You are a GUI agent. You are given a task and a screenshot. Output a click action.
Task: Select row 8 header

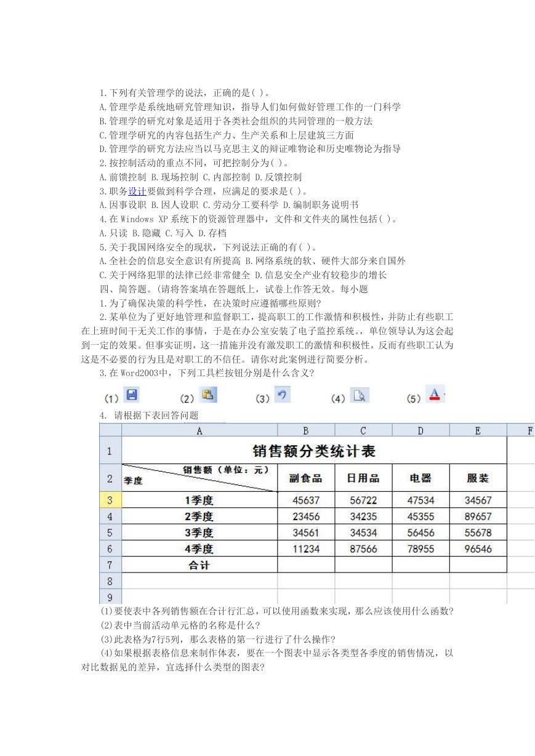tap(110, 581)
